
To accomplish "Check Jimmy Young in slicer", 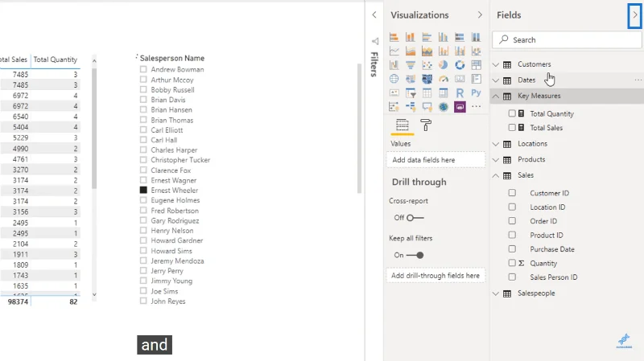I will tap(143, 281).
